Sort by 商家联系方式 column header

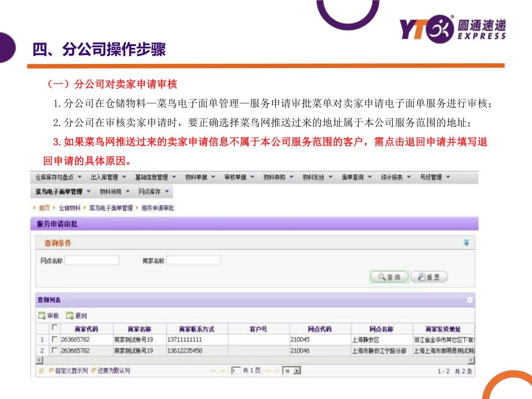(197, 329)
